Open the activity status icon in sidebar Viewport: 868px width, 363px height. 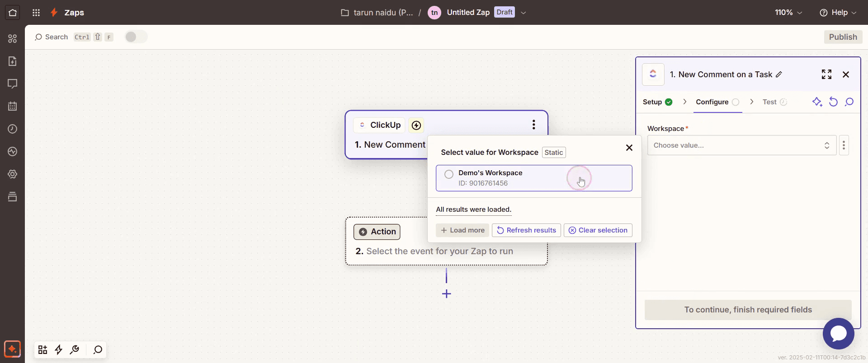click(13, 151)
